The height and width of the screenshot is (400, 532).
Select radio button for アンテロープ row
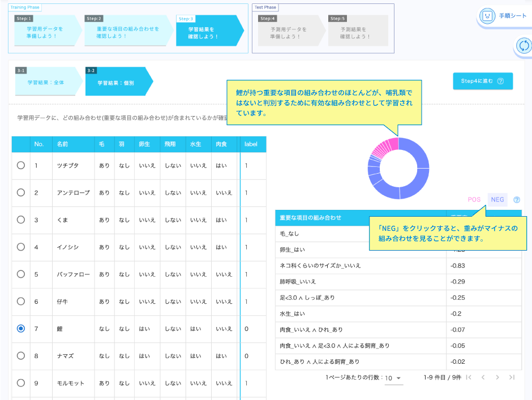(x=21, y=192)
